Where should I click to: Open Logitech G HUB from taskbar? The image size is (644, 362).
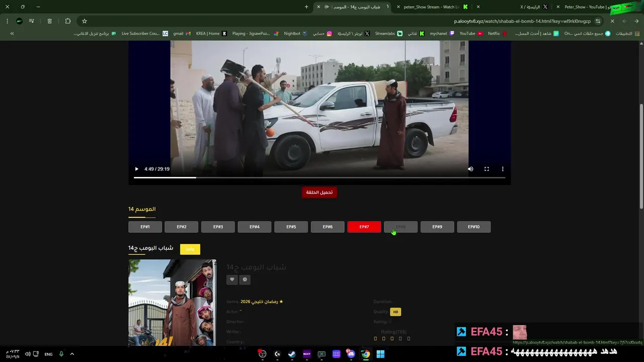(277, 354)
